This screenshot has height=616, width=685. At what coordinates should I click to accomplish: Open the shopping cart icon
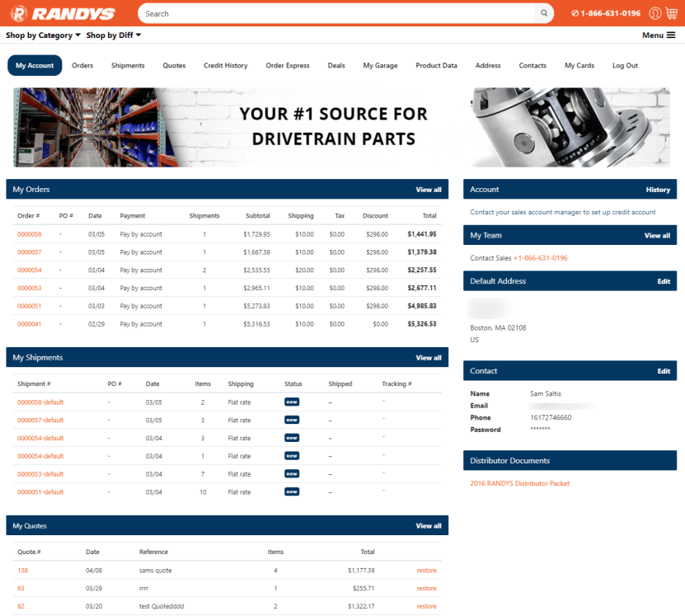(672, 13)
